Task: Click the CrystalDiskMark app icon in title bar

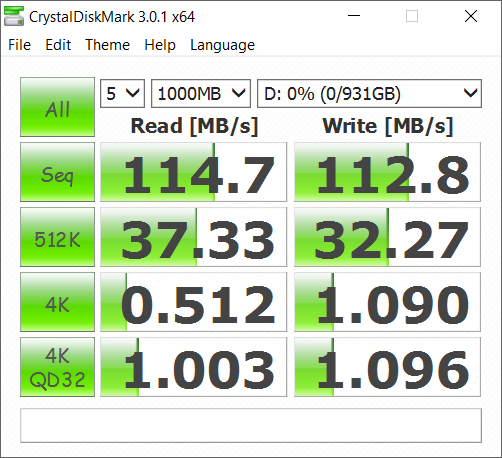Action: tap(14, 16)
